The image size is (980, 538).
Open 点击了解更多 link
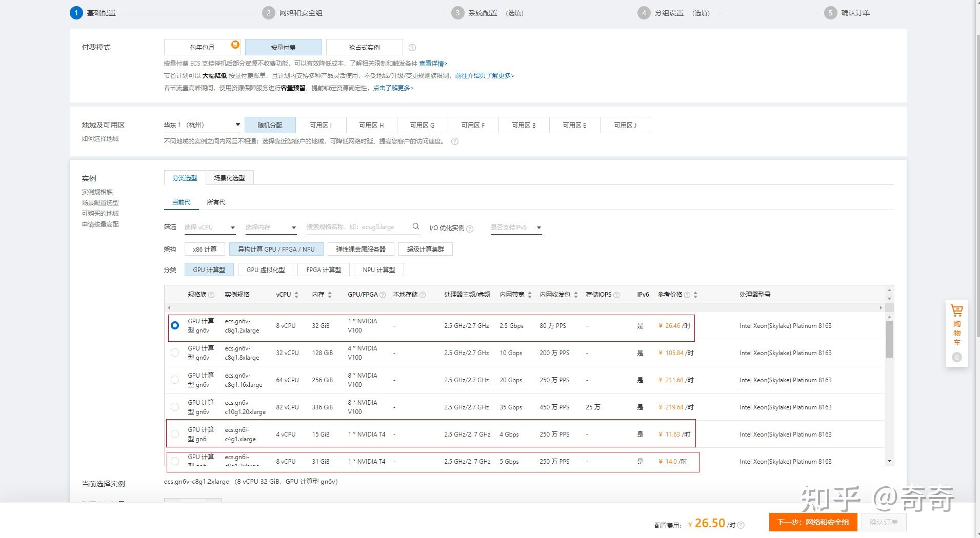tap(393, 88)
